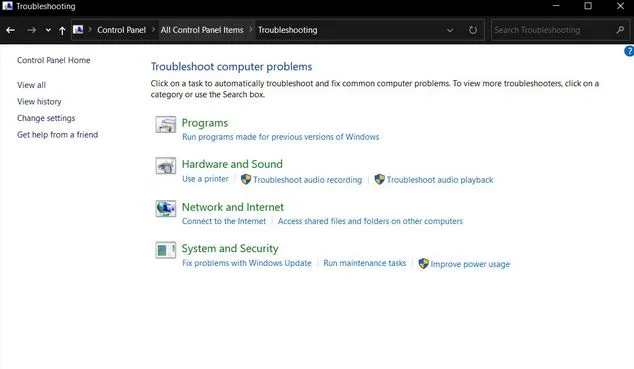Start Troubleshoot audio recording

307,180
